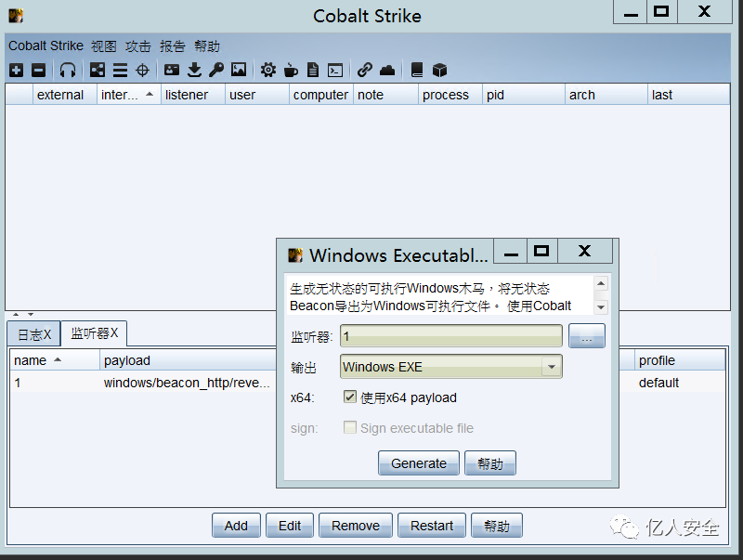Image resolution: width=743 pixels, height=560 pixels.
Task: Click the note column header
Action: (385, 95)
